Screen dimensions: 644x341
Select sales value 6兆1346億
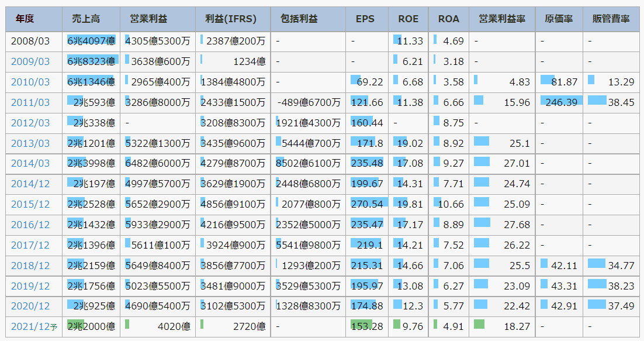(91, 82)
